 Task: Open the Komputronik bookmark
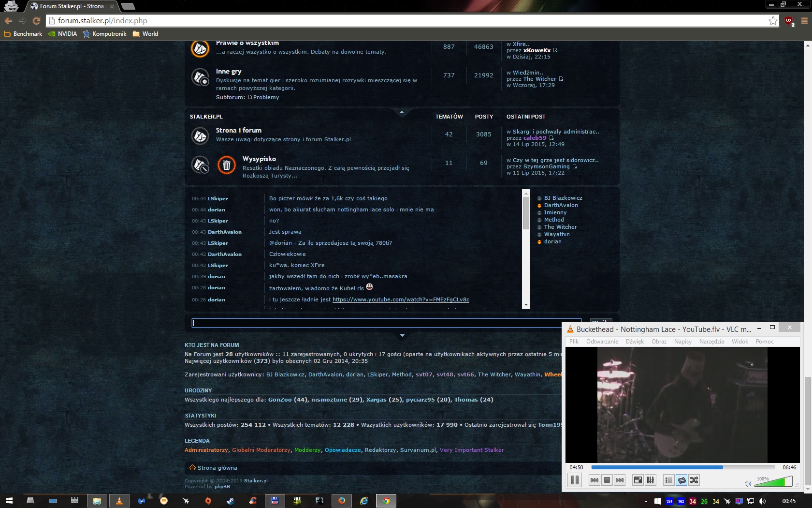point(104,34)
